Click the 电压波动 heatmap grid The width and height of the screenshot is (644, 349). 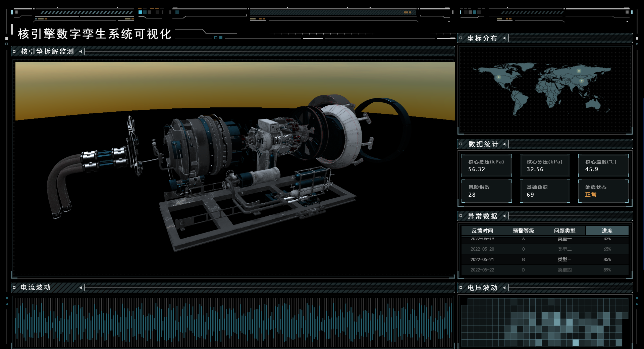tap(545, 322)
